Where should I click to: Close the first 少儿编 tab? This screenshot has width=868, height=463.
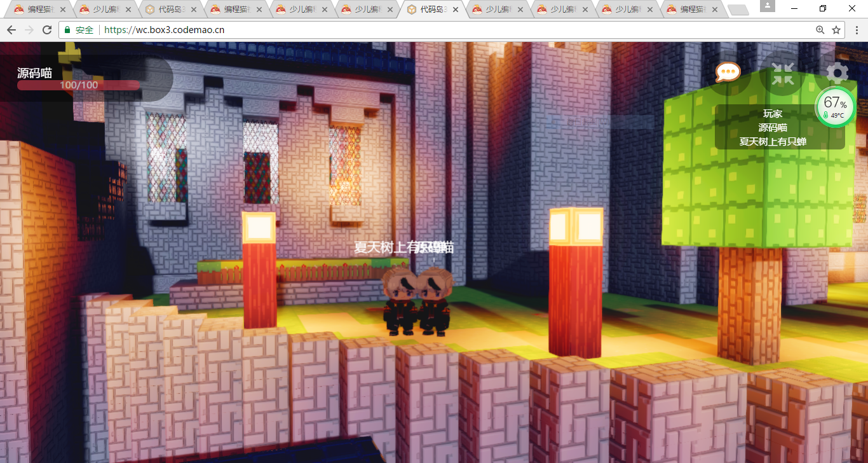[128, 10]
